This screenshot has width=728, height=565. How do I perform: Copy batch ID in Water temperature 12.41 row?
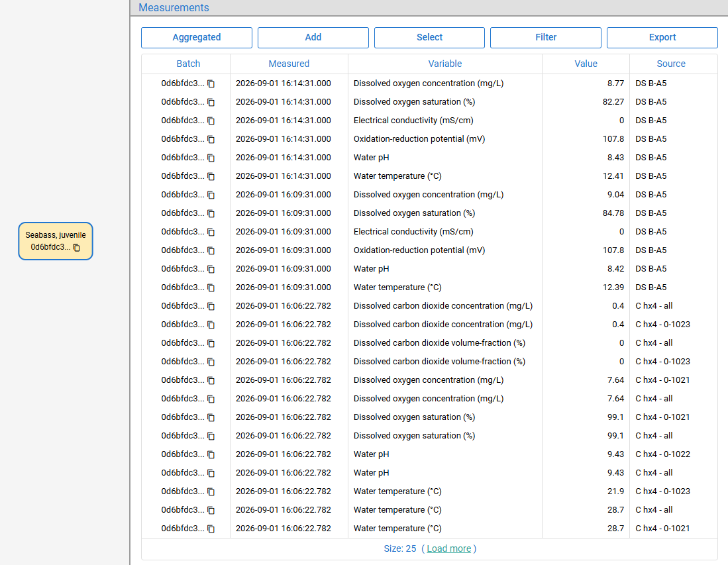211,176
